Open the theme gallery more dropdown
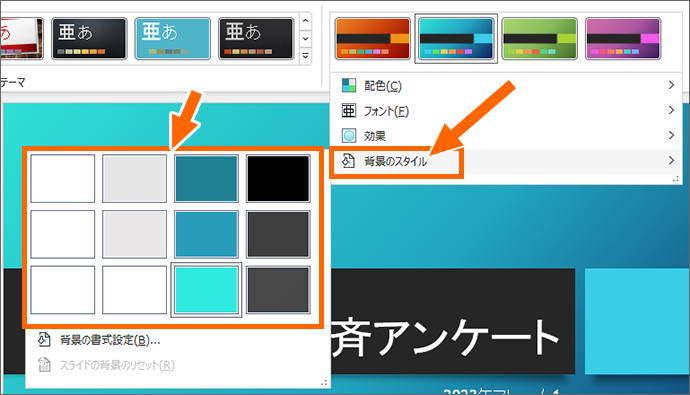The image size is (690, 395). [x=305, y=56]
